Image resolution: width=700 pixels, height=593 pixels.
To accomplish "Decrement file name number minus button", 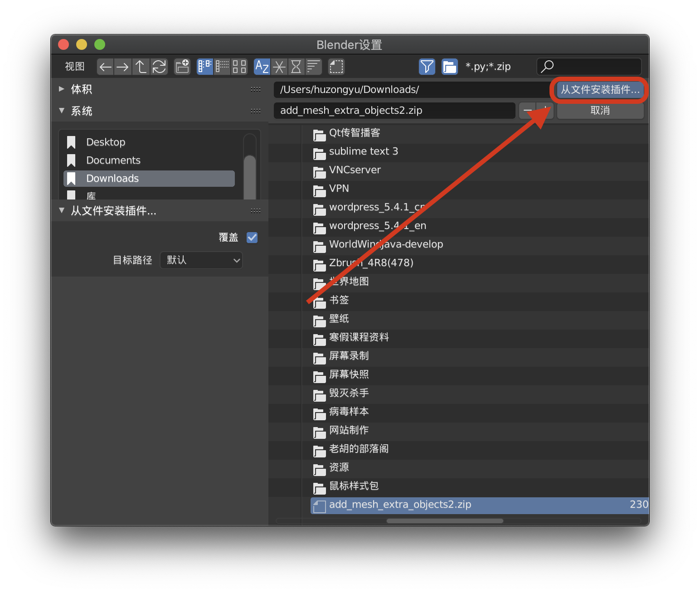I will coord(528,111).
